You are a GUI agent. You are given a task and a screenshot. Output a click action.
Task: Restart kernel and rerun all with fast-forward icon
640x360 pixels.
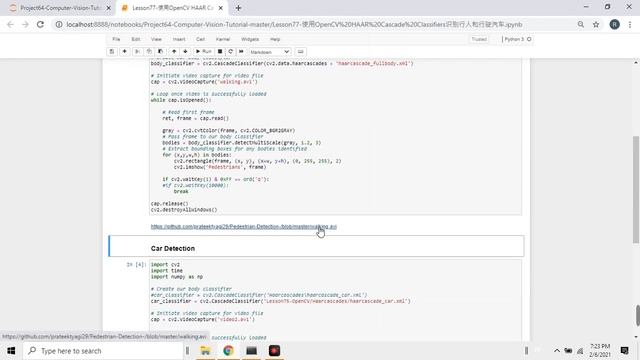click(241, 51)
